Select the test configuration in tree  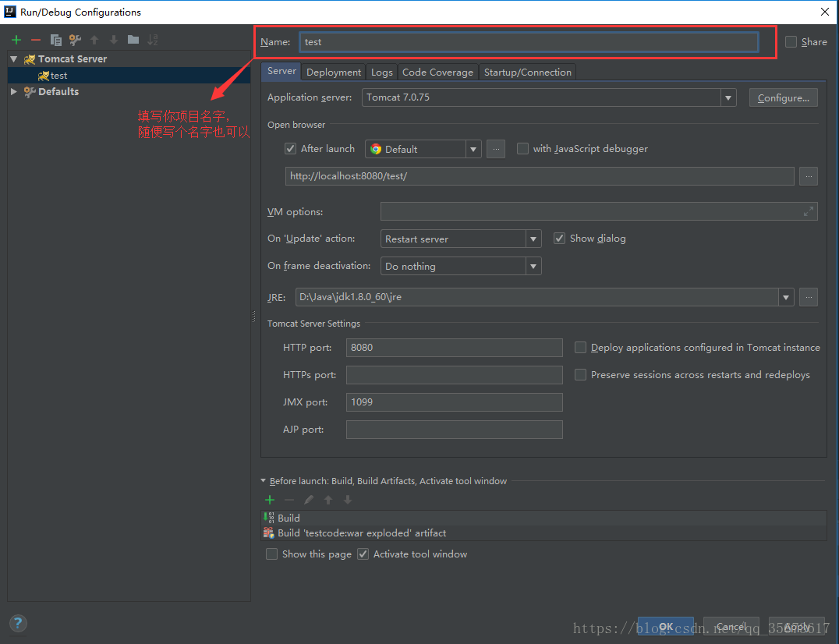[x=129, y=76]
